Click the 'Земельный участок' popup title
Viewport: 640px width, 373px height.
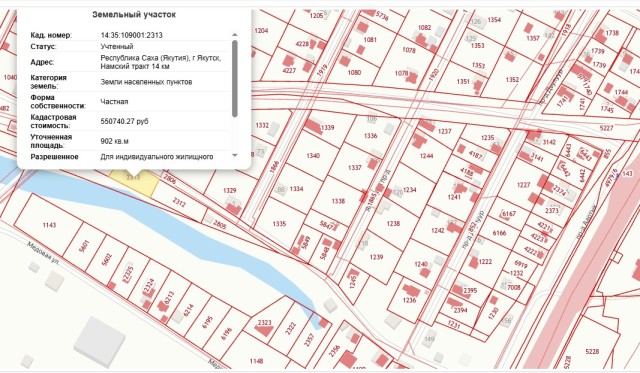(134, 15)
